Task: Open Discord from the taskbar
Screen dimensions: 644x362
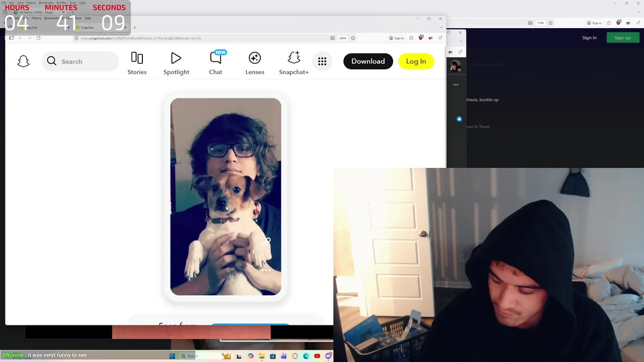Action: (328, 356)
